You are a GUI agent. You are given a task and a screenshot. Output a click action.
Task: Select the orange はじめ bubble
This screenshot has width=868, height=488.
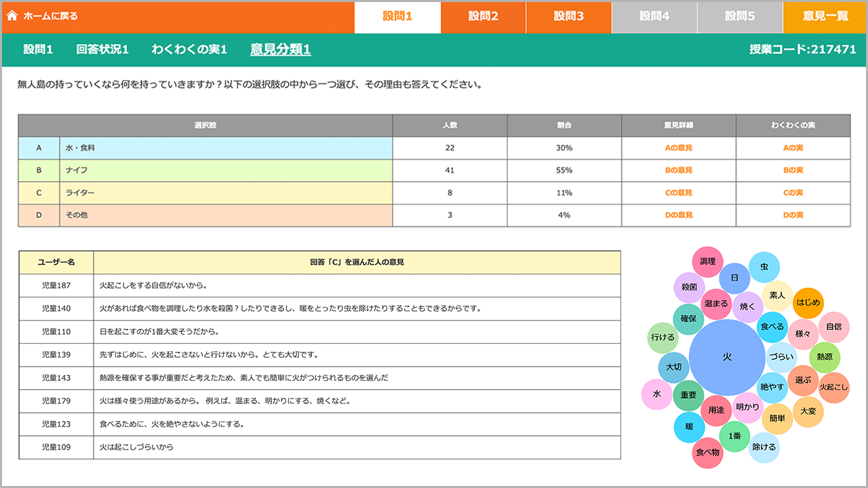pyautogui.click(x=808, y=302)
